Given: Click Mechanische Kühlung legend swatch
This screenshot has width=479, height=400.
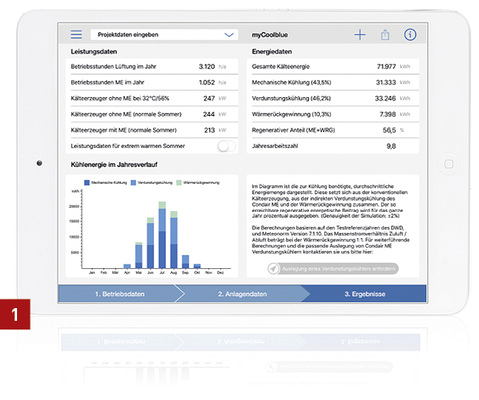Looking at the screenshot, I should click(87, 182).
